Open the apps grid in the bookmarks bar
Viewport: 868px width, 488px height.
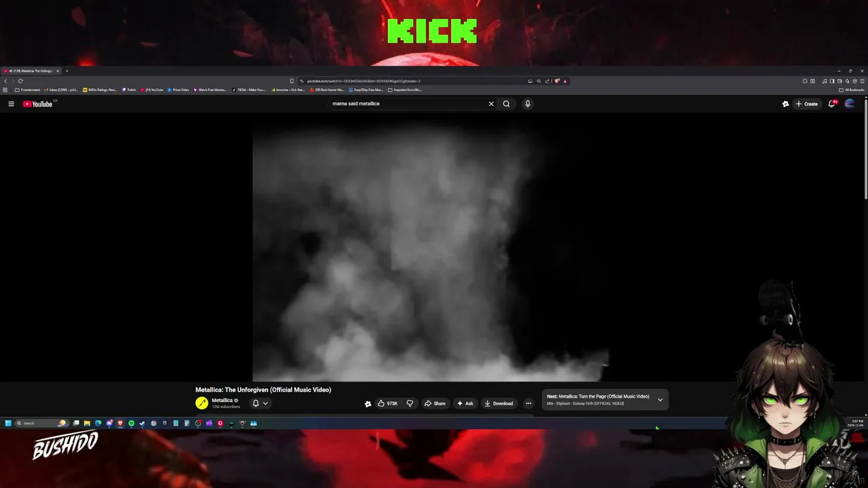click(5, 89)
